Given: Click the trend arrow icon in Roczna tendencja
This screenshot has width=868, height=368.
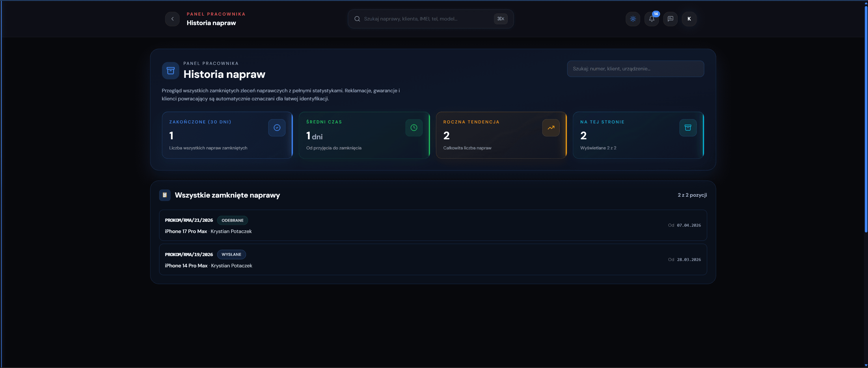Looking at the screenshot, I should click(551, 127).
